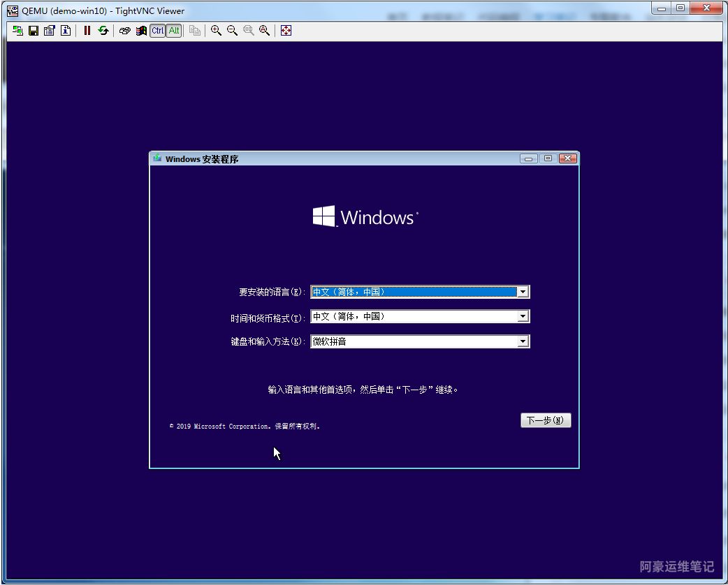
Task: Maximize the TightVNC Viewer window
Action: click(680, 8)
